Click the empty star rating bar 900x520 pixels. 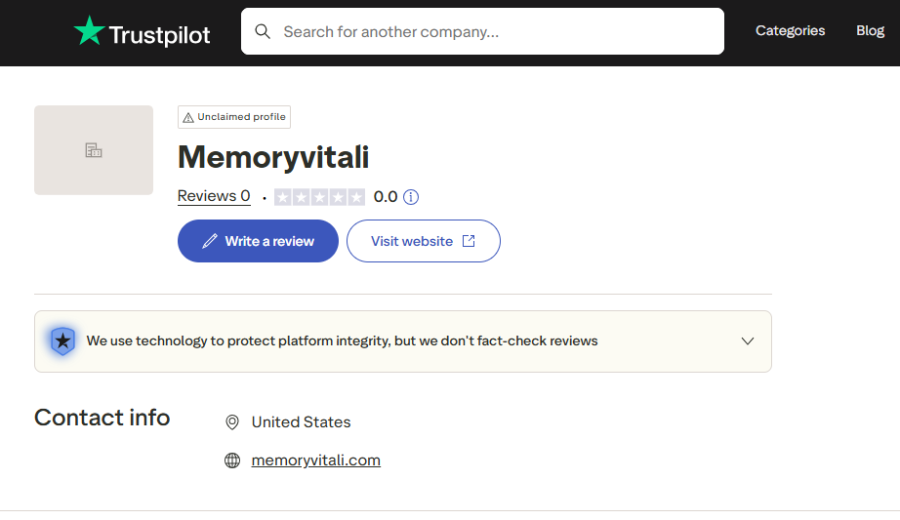coord(319,197)
